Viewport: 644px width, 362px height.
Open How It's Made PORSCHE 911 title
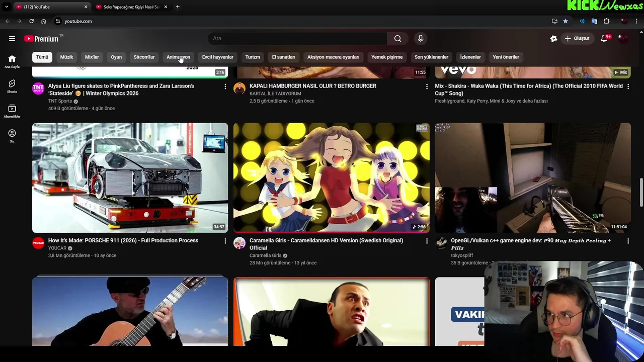click(x=123, y=240)
